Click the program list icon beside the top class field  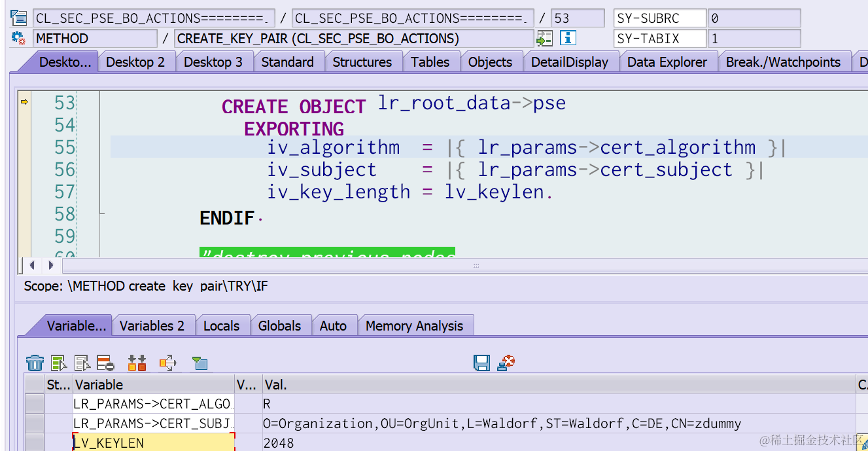(x=18, y=18)
